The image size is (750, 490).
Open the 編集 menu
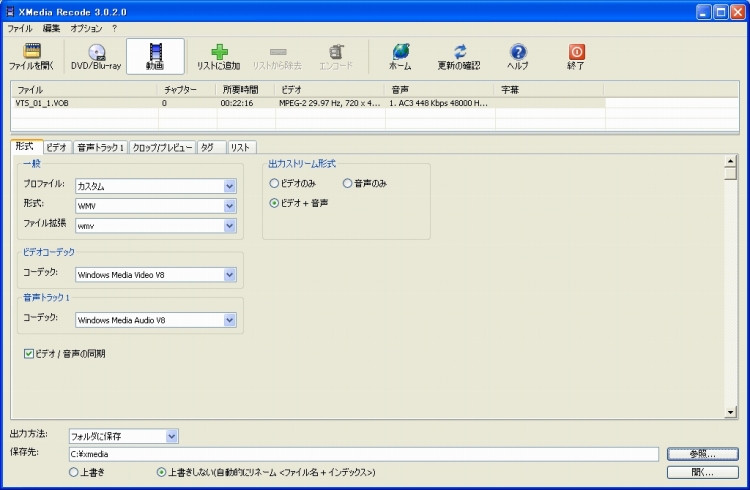coord(51,28)
